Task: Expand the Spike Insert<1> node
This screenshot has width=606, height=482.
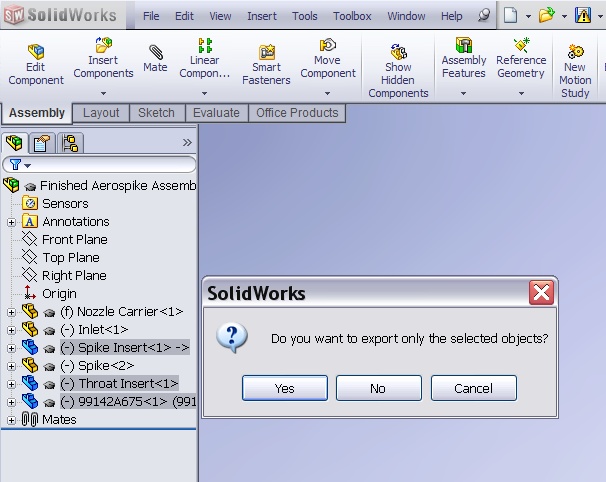Action: tap(11, 348)
